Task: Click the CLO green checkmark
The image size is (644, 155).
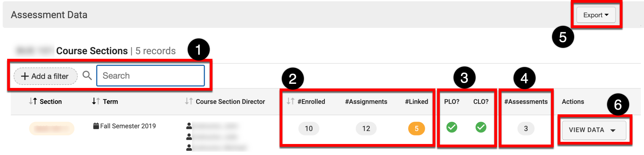Action: [481, 127]
